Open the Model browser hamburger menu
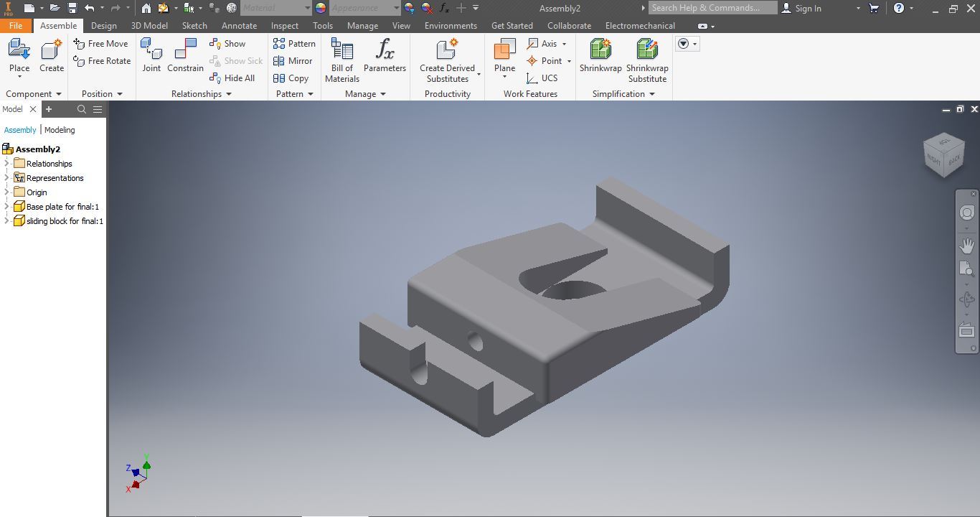The height and width of the screenshot is (517, 980). (98, 109)
